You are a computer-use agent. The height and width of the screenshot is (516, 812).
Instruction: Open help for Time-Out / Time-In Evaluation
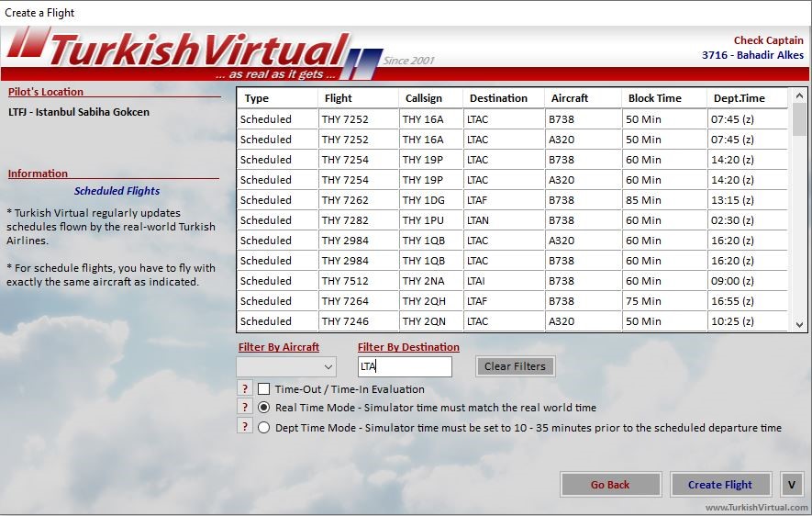(244, 388)
